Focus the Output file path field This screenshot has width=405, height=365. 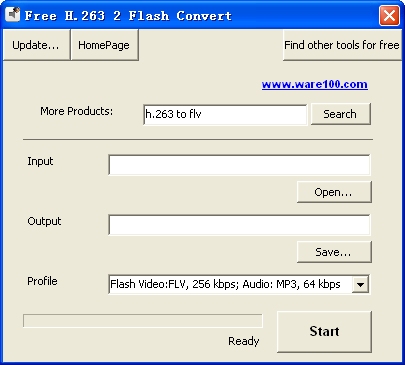pyautogui.click(x=239, y=225)
